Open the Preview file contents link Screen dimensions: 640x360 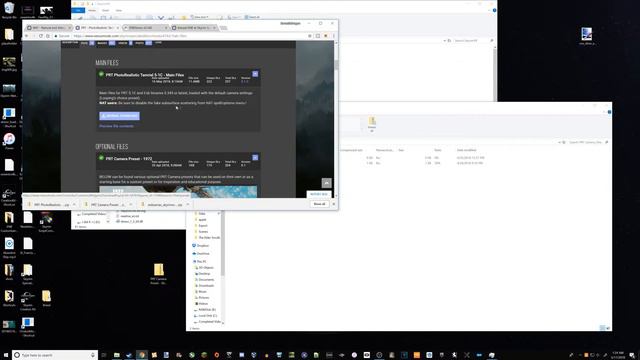(x=116, y=126)
